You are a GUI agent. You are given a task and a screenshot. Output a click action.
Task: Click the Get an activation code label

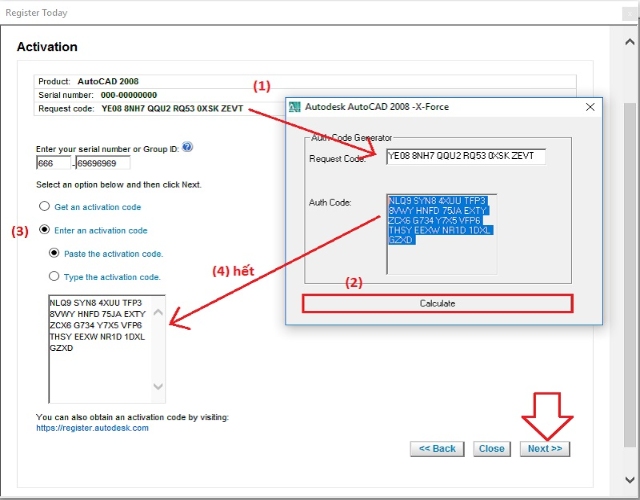coord(98,207)
